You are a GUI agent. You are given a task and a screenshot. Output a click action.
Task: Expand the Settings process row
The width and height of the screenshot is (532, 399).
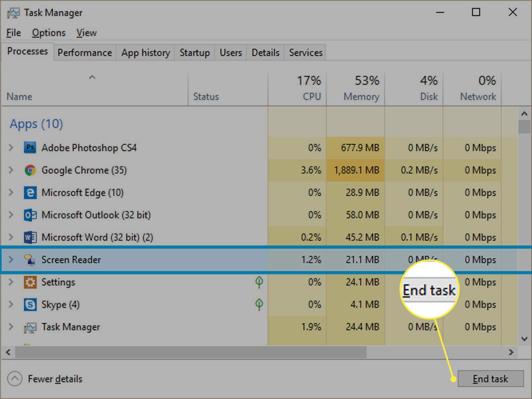click(11, 282)
